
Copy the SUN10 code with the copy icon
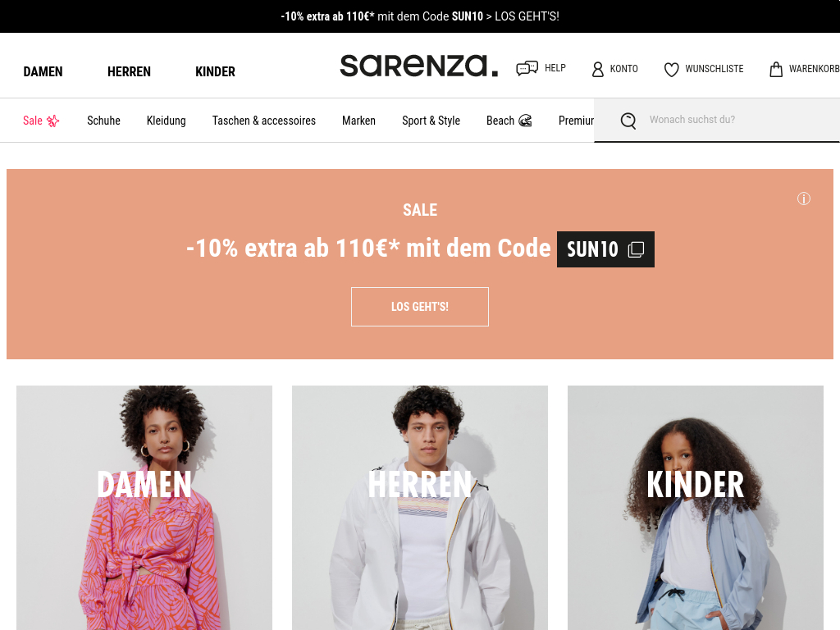point(636,249)
